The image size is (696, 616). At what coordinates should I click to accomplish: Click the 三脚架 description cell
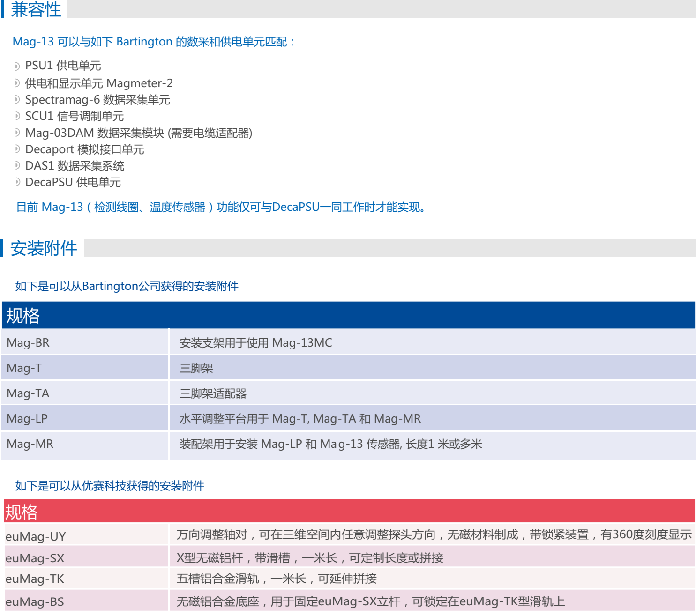click(432, 368)
